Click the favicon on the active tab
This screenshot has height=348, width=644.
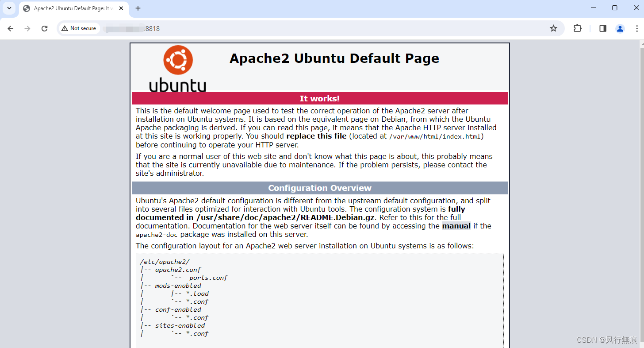27,8
